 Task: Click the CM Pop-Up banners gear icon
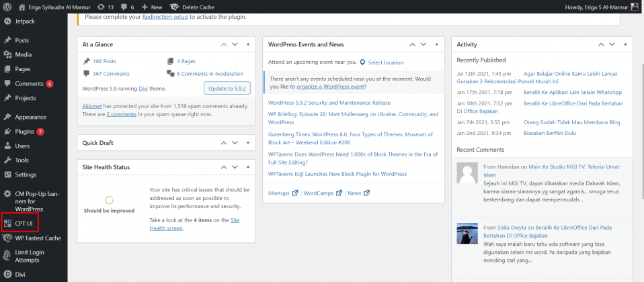(7, 194)
